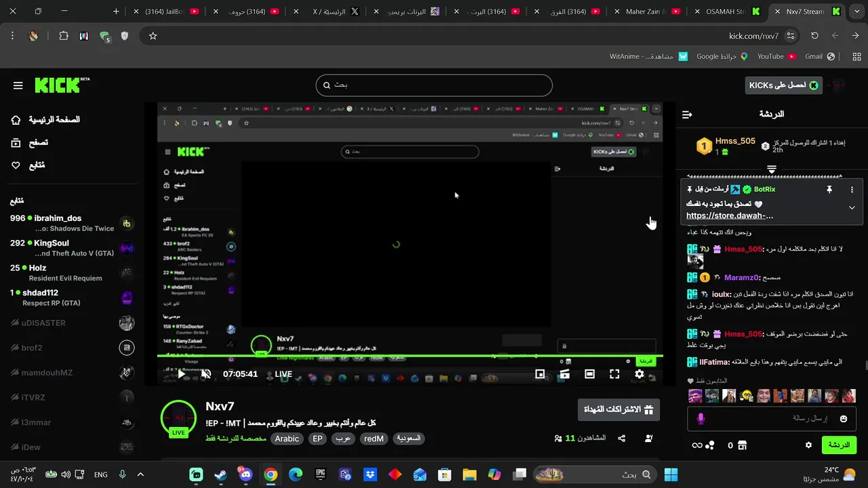
Task: Open Chrome extensions puzzle icon
Action: [64, 36]
